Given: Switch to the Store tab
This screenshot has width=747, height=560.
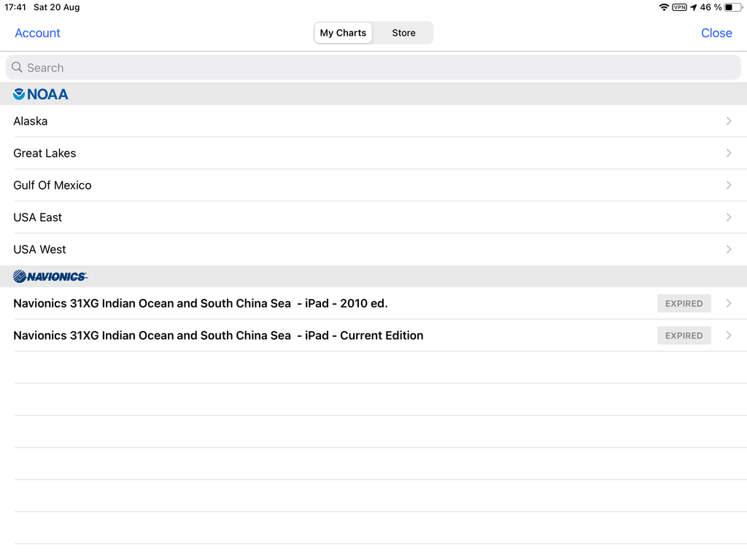Looking at the screenshot, I should pyautogui.click(x=403, y=33).
